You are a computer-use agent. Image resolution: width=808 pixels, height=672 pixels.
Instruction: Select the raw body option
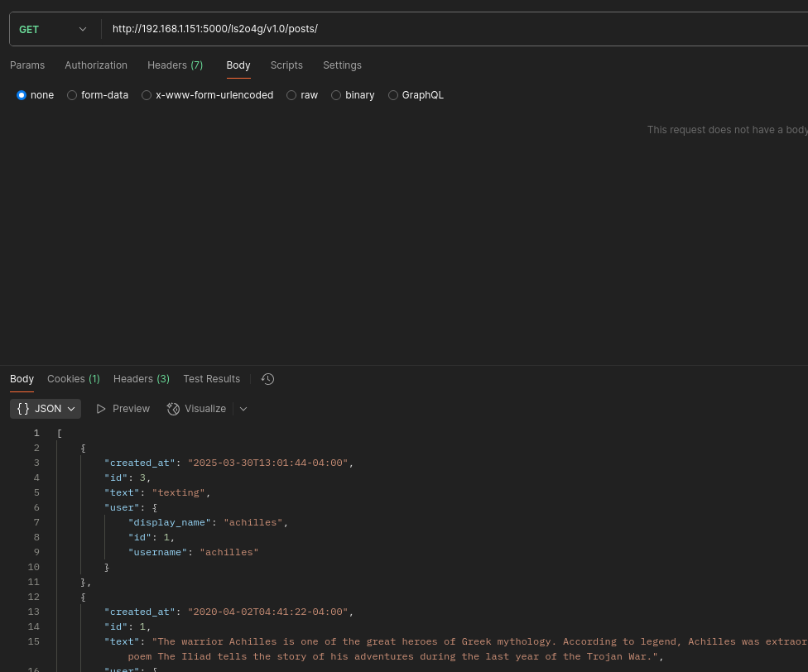291,95
